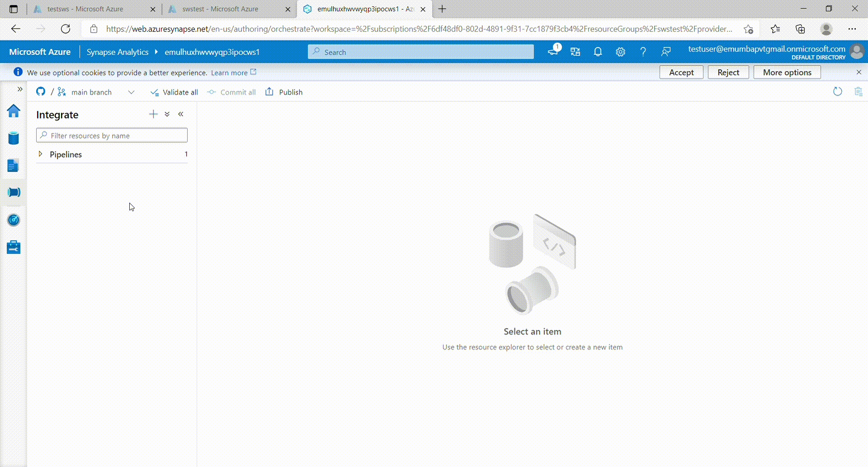Focus the Filter resources by name field
Image resolution: width=868 pixels, height=467 pixels.
(x=112, y=135)
